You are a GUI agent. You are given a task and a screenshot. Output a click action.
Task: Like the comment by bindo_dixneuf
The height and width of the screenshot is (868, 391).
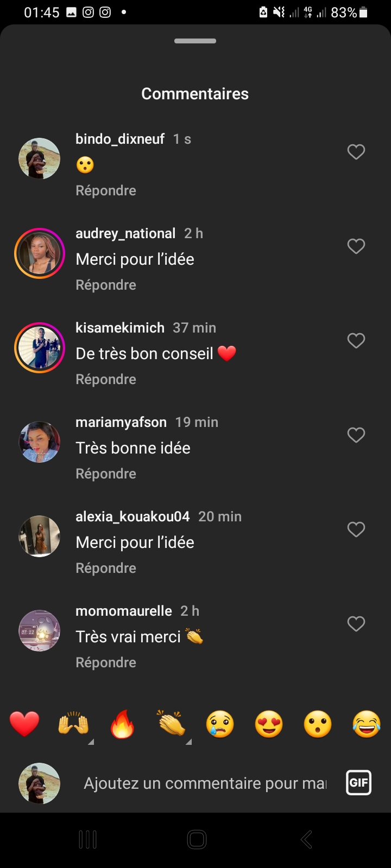click(x=356, y=152)
